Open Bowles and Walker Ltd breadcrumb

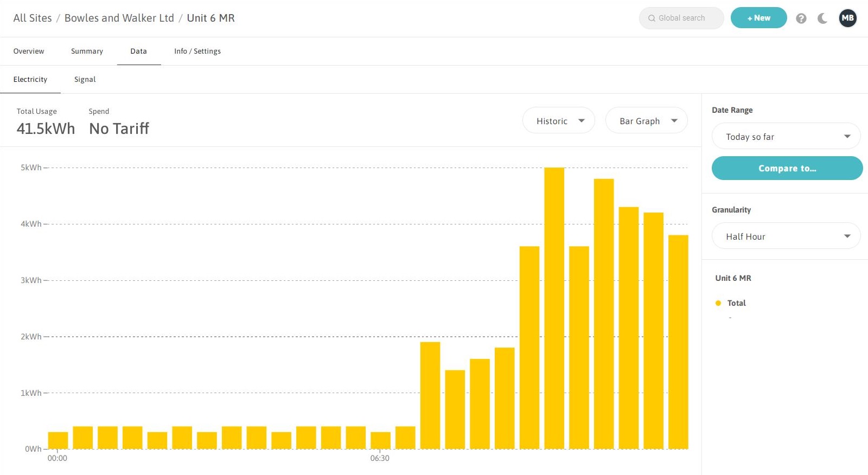pyautogui.click(x=119, y=18)
